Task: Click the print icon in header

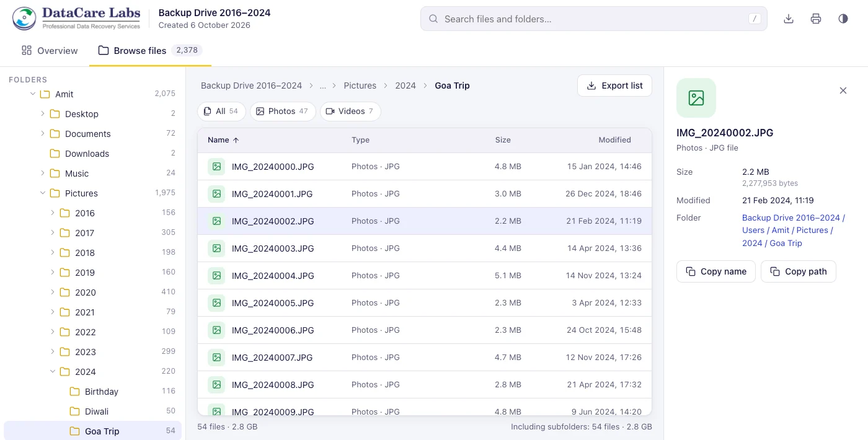Action: [x=816, y=19]
